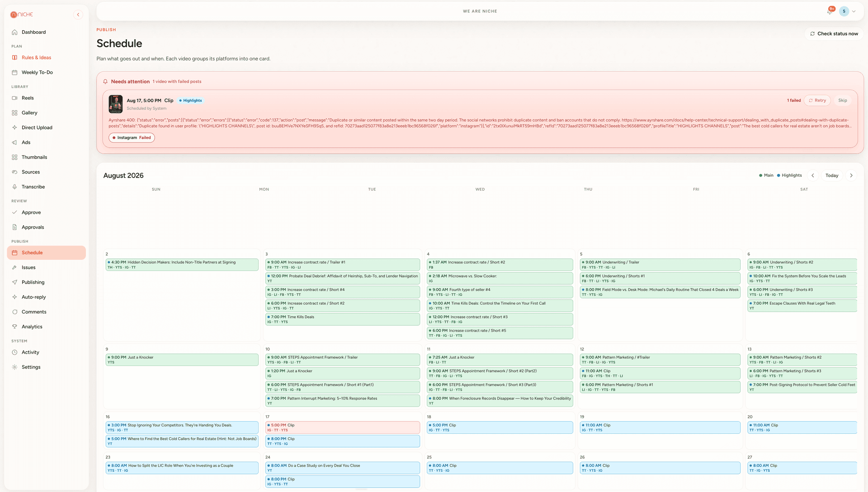This screenshot has height=492, width=868.
Task: Open the Issues sidebar item
Action: click(x=46, y=267)
